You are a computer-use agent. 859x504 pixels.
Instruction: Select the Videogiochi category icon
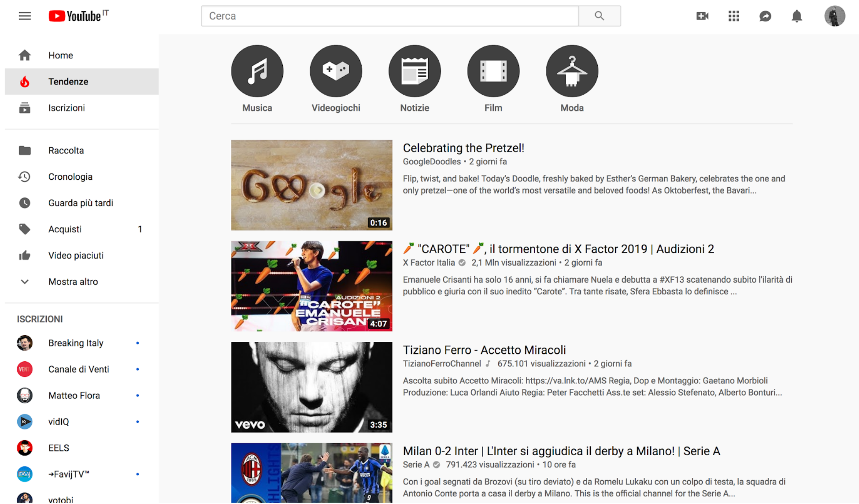tap(336, 71)
